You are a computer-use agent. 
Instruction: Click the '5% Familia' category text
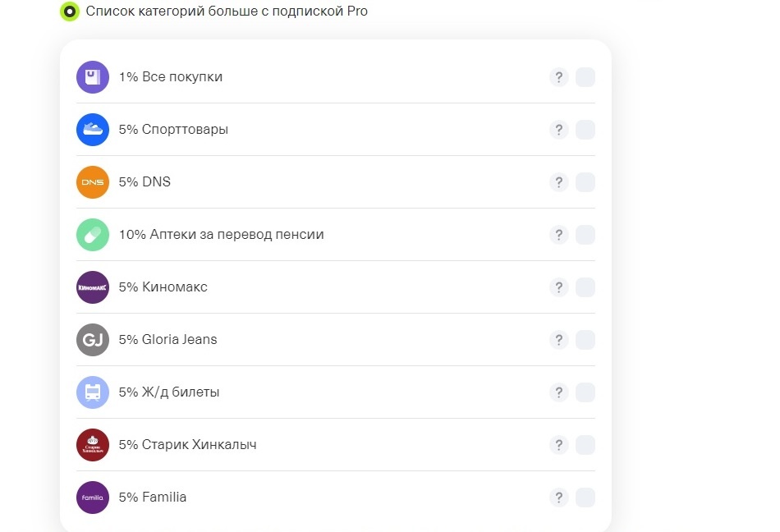coord(153,498)
